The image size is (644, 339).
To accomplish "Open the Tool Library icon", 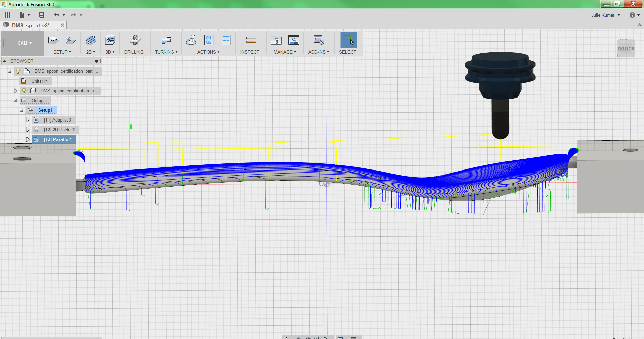I will click(276, 40).
